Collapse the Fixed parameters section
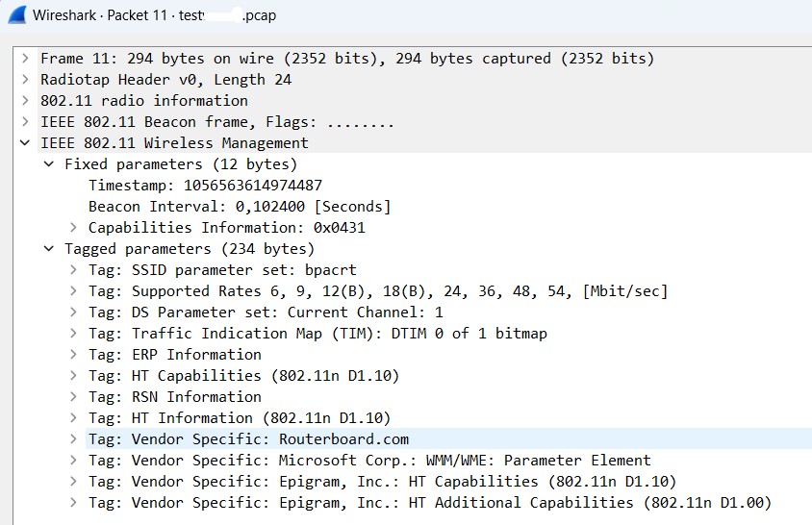This screenshot has width=812, height=525. (50, 164)
